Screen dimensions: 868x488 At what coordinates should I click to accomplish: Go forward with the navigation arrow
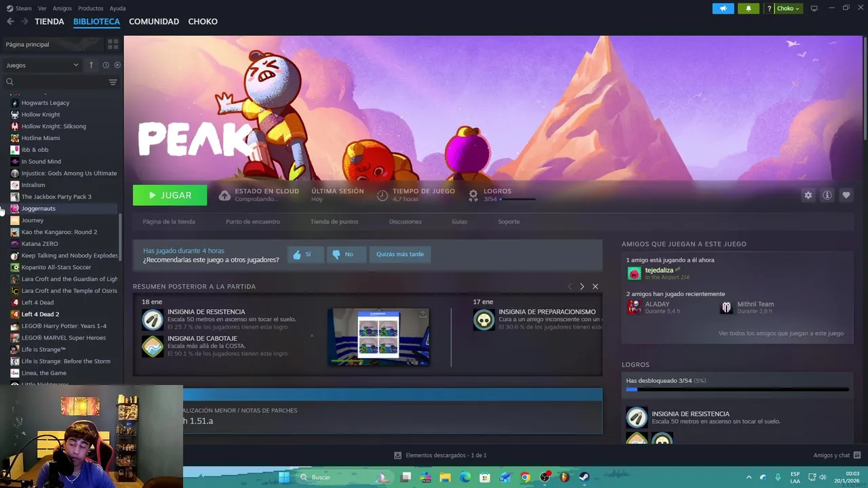point(24,22)
